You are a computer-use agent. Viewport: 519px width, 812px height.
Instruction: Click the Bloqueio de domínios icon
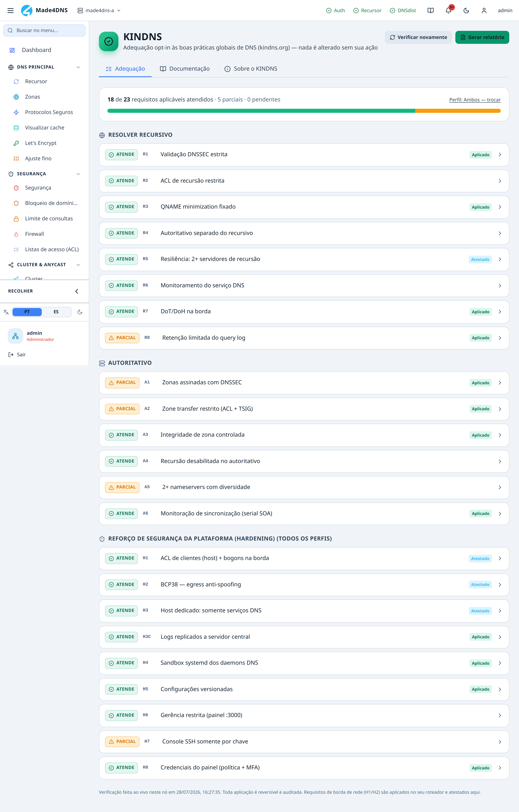(x=16, y=203)
